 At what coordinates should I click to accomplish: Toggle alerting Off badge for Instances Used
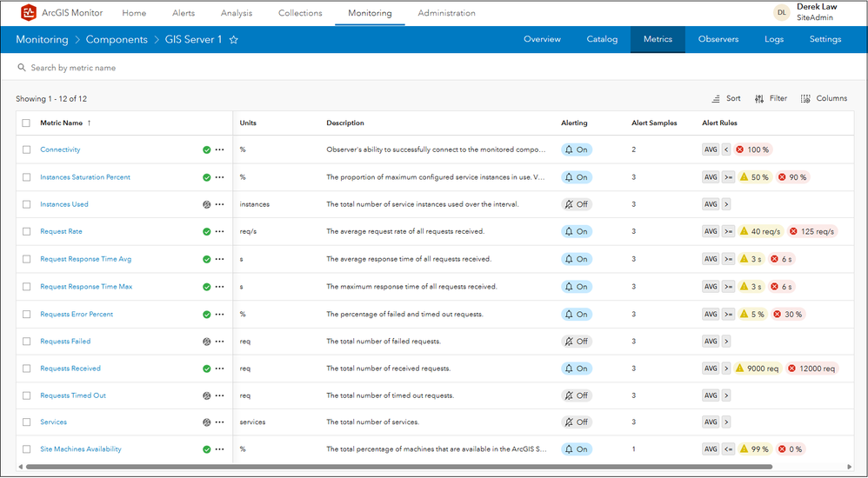click(x=577, y=205)
